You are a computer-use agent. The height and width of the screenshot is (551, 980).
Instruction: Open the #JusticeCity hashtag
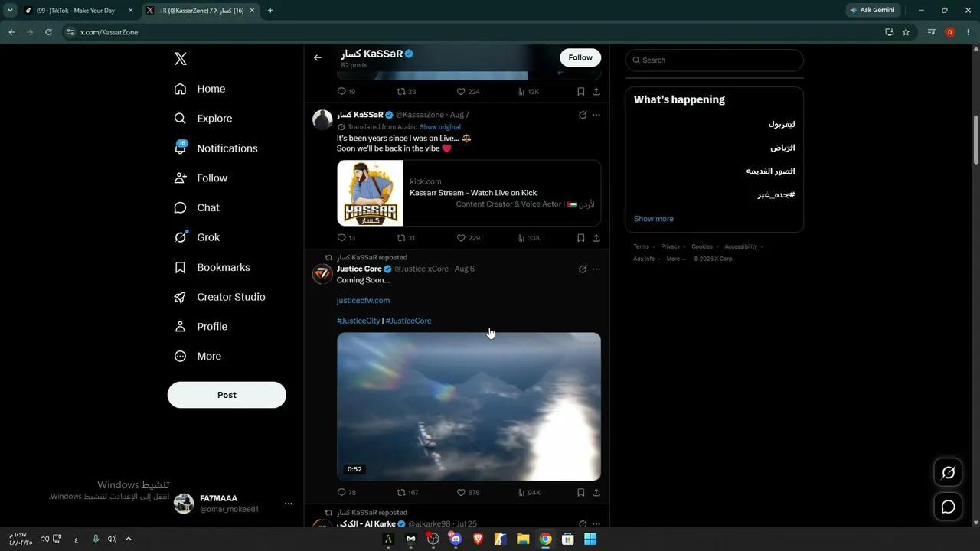pyautogui.click(x=358, y=321)
